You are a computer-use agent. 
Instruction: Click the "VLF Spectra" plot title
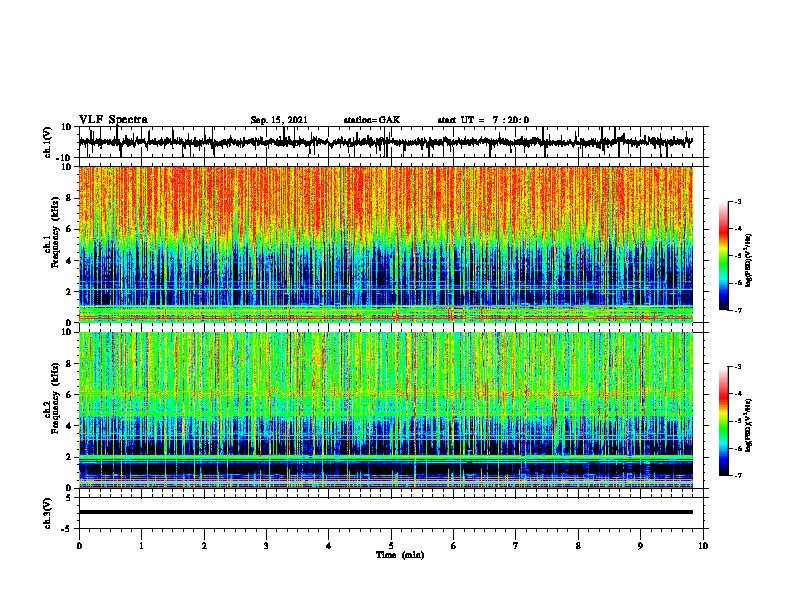[113, 119]
